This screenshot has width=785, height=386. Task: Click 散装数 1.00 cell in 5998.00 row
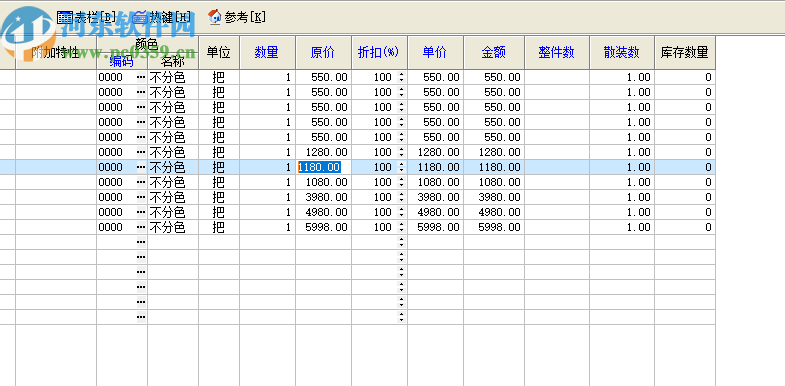point(622,227)
